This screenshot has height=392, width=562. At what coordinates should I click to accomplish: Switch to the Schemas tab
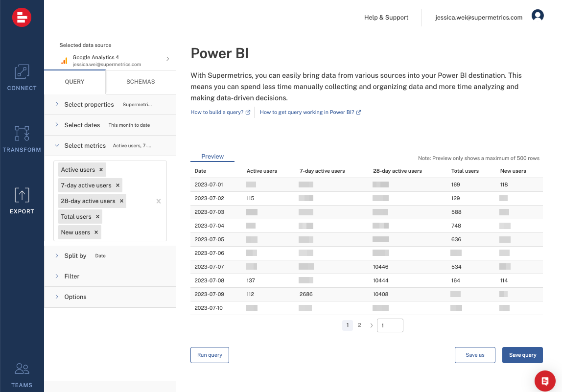(140, 82)
